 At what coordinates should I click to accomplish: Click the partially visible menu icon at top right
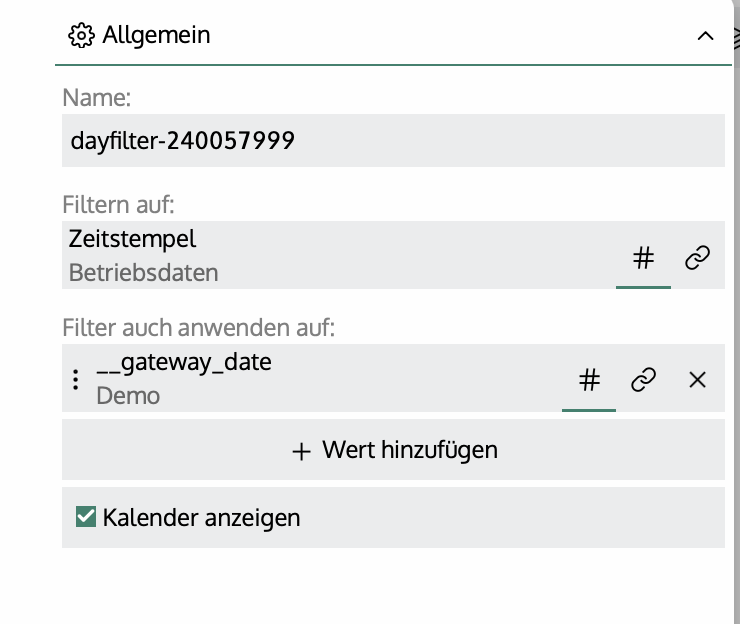pyautogui.click(x=735, y=36)
